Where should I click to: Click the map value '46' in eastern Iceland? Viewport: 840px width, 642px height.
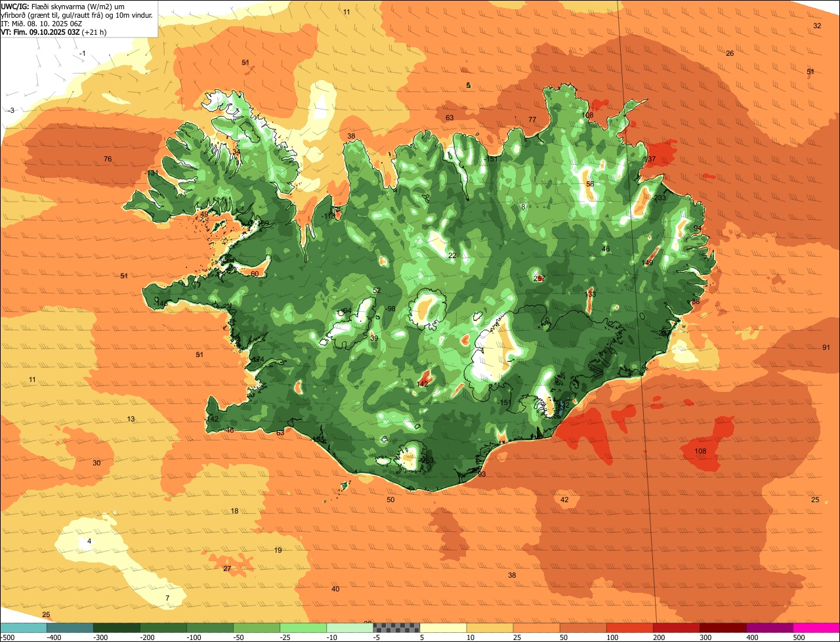pyautogui.click(x=606, y=249)
